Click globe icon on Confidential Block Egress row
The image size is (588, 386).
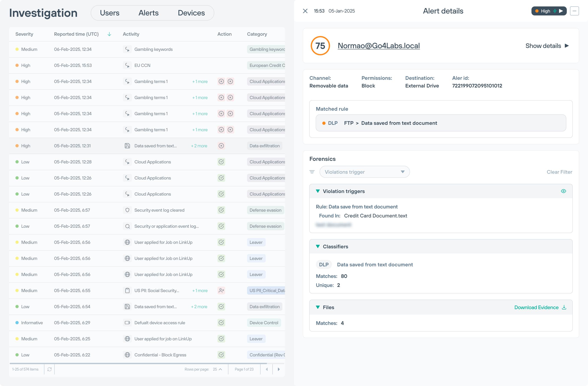point(127,355)
